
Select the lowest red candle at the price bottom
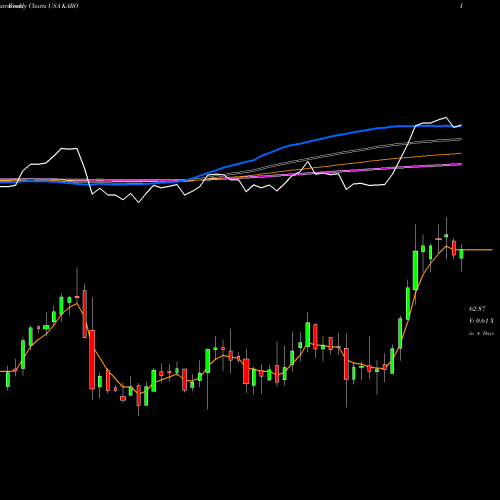[x=139, y=395]
